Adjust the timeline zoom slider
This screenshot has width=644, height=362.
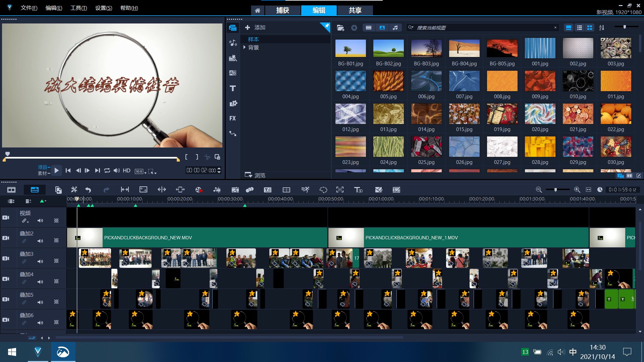556,190
